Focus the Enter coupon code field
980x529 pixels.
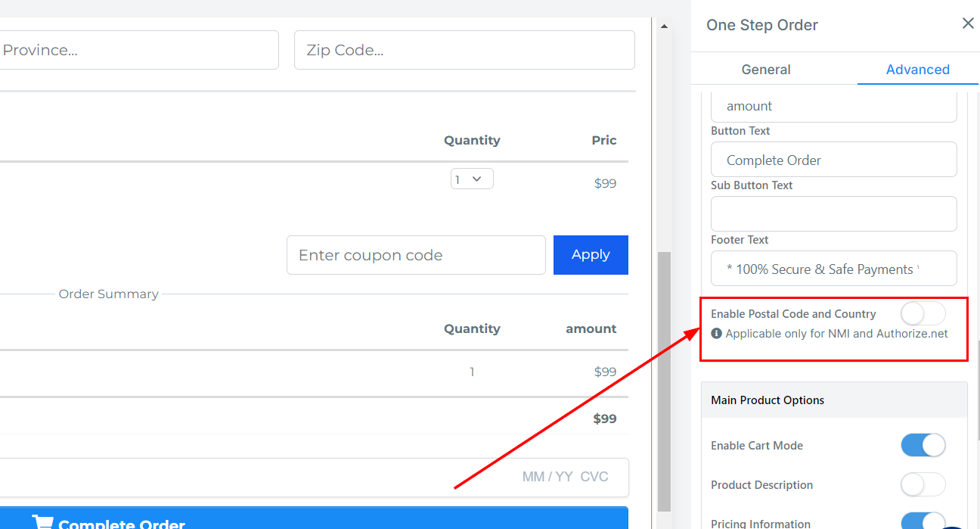(x=415, y=255)
